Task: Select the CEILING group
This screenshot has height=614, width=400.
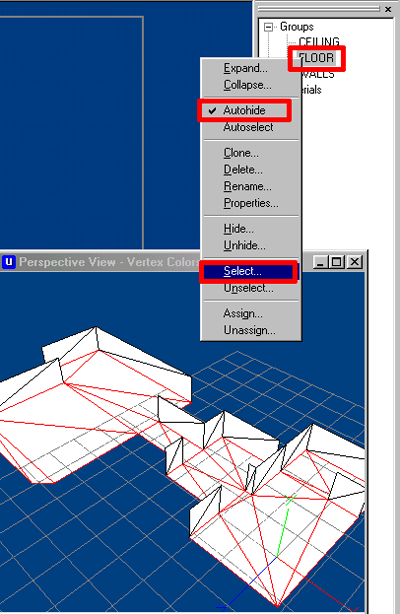Action: click(x=319, y=42)
